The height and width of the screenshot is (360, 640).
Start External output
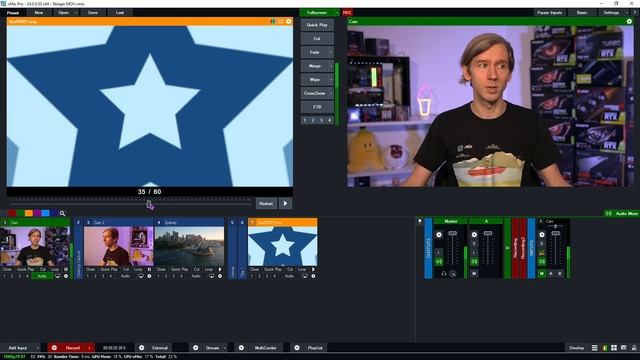[x=160, y=348]
